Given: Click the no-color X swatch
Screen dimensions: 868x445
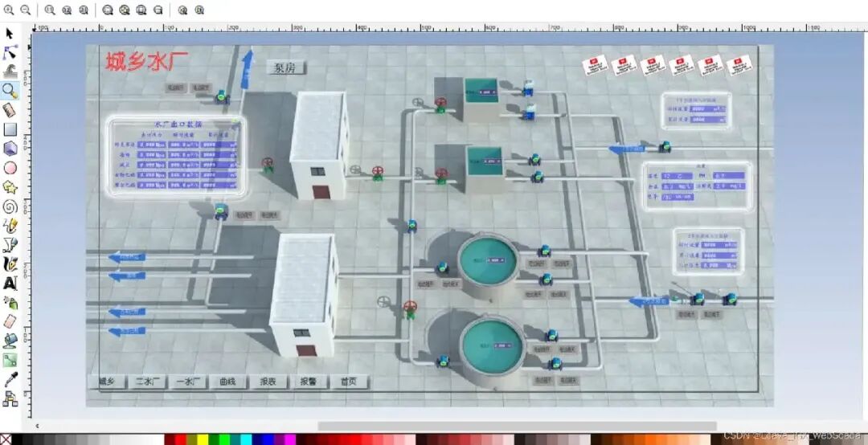Looking at the screenshot, I should tap(5, 439).
